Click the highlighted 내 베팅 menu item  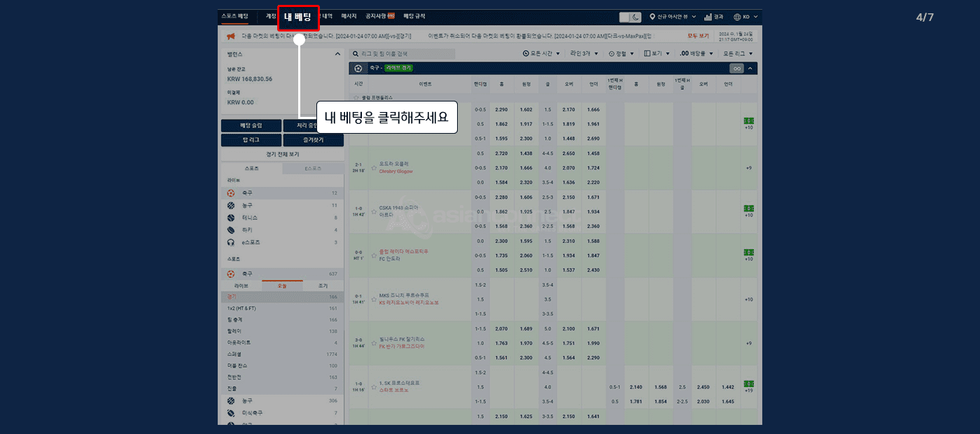298,17
